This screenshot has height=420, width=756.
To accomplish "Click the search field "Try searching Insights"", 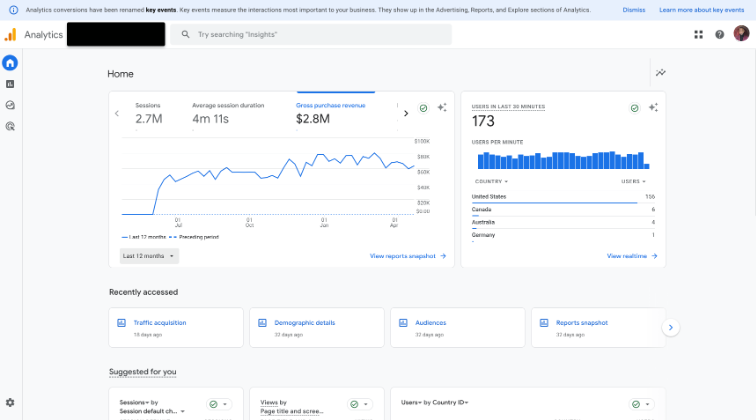I will point(311,34).
